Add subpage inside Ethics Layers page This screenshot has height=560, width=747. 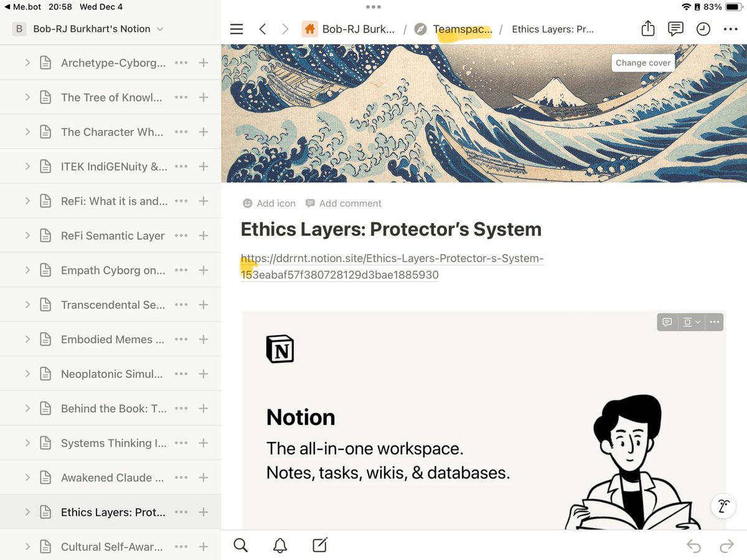click(203, 512)
